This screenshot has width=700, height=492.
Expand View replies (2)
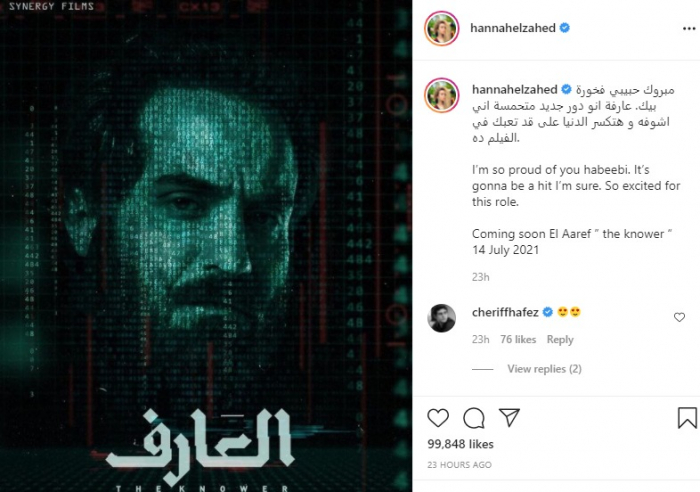pos(544,369)
